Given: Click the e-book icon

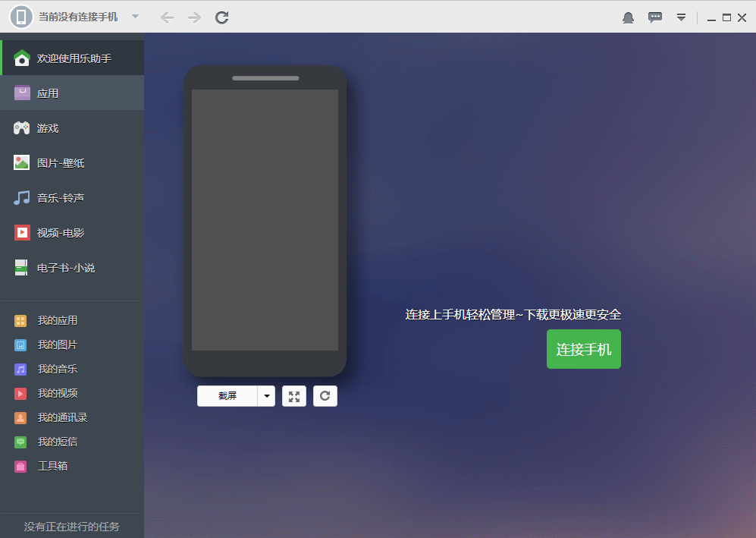Looking at the screenshot, I should click(x=21, y=267).
